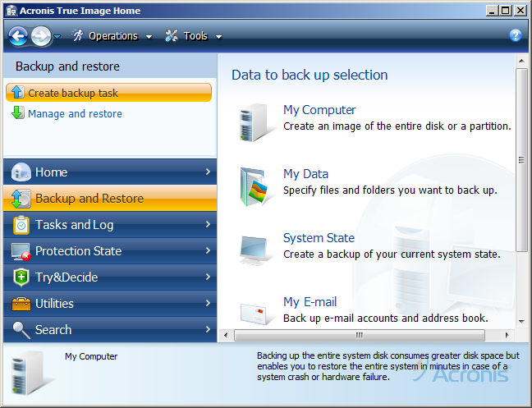Click the blue Back arrow button
The image size is (532, 408).
point(18,36)
